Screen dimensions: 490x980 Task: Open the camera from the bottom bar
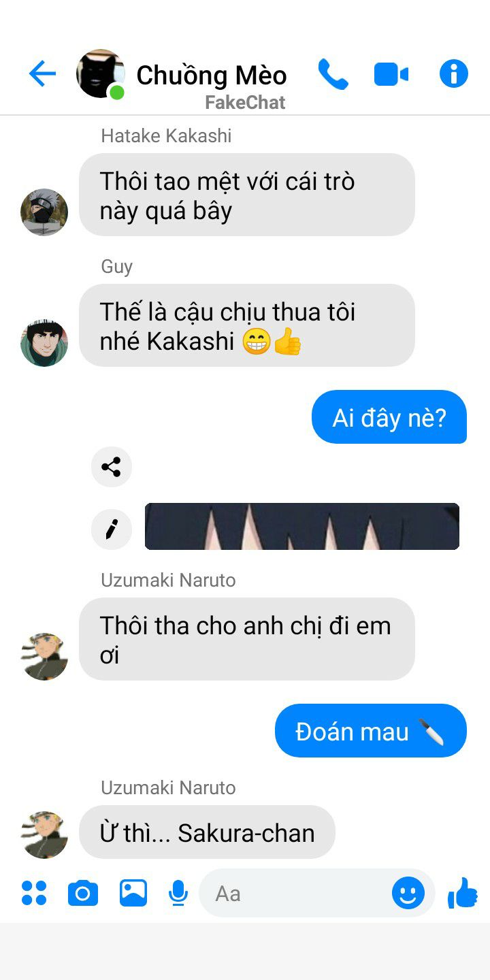click(83, 893)
